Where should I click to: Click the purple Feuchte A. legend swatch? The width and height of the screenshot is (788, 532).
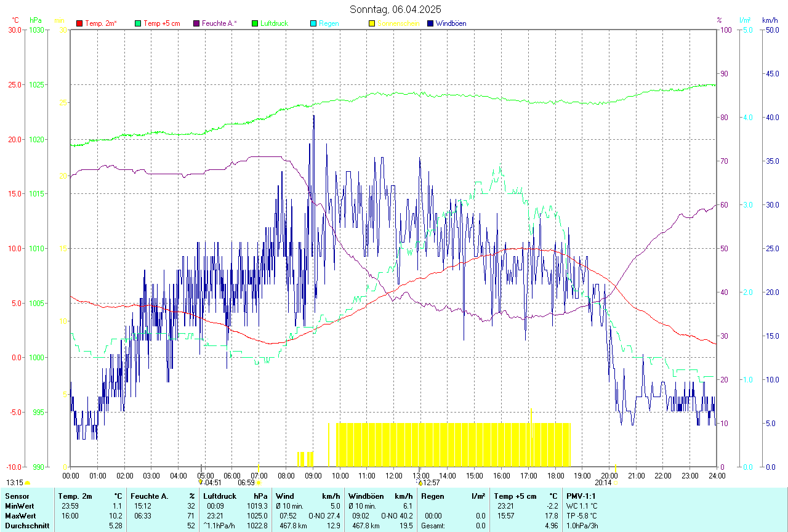click(196, 23)
